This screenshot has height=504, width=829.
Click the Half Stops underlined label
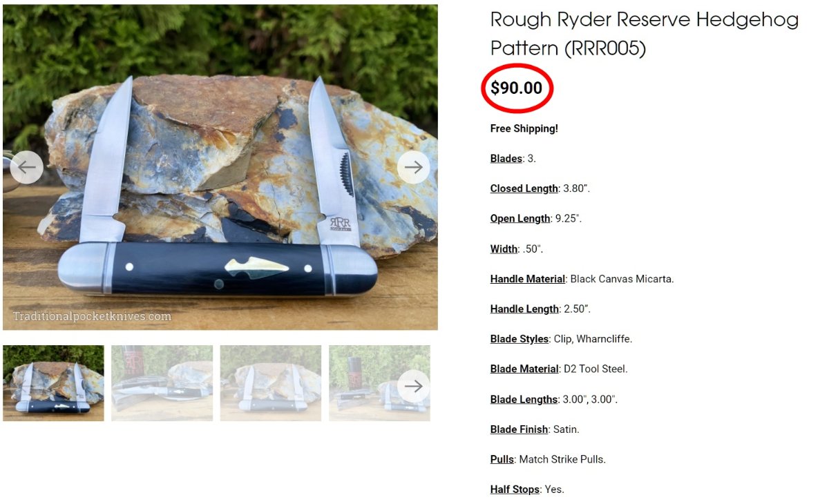[515, 490]
